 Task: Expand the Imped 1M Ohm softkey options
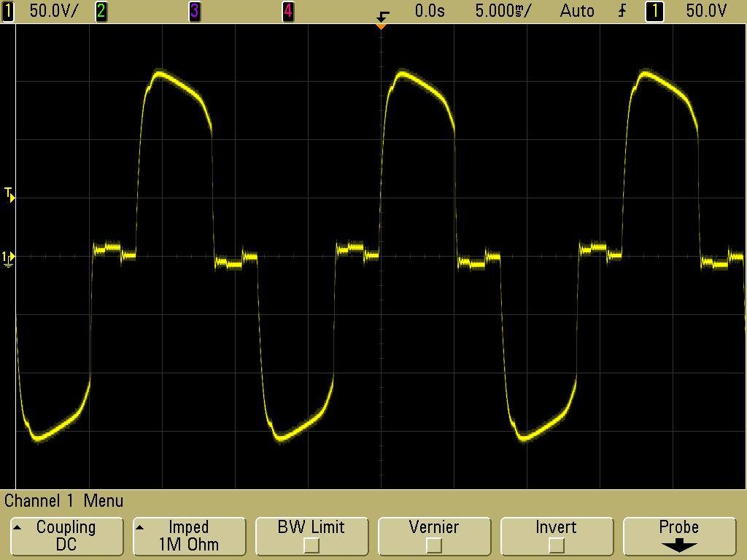pyautogui.click(x=189, y=536)
